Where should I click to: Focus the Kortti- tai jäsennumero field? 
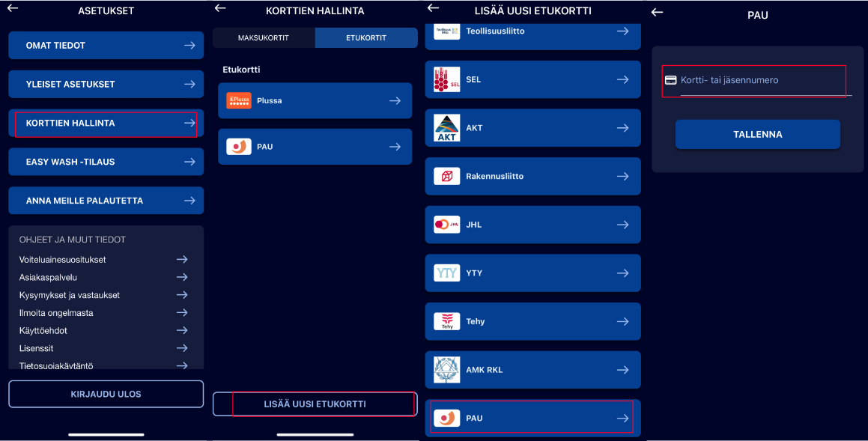(x=757, y=80)
